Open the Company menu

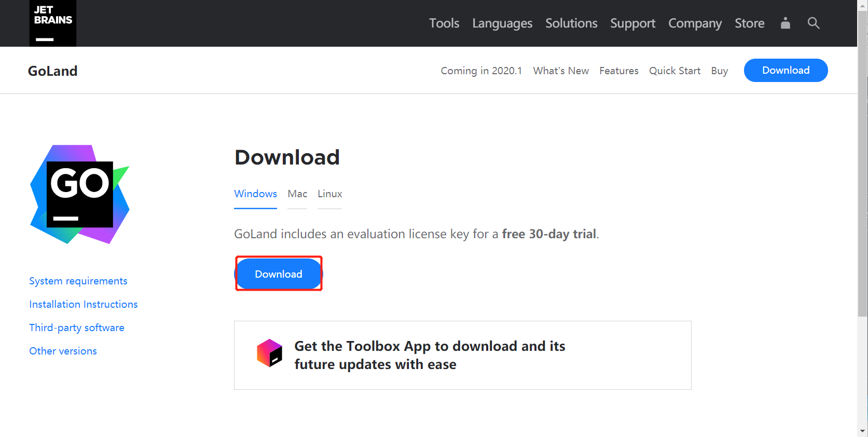point(695,23)
